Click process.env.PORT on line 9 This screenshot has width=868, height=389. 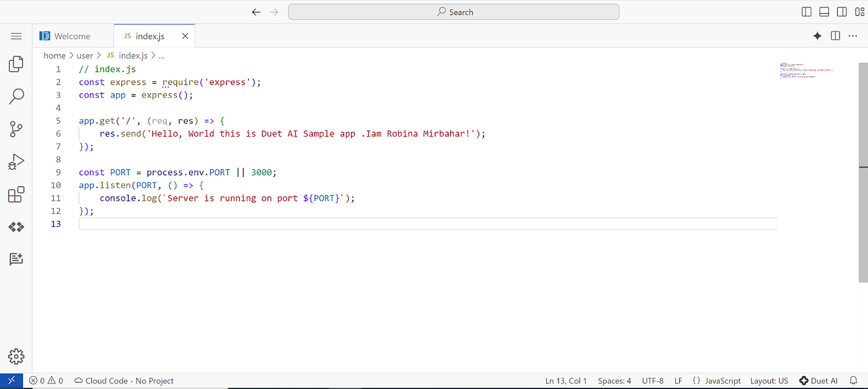pyautogui.click(x=188, y=172)
